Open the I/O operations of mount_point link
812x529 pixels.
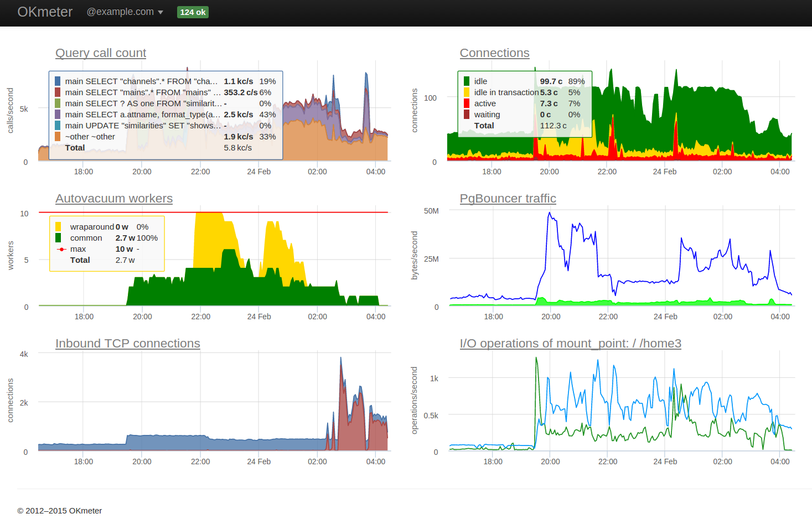coord(570,344)
